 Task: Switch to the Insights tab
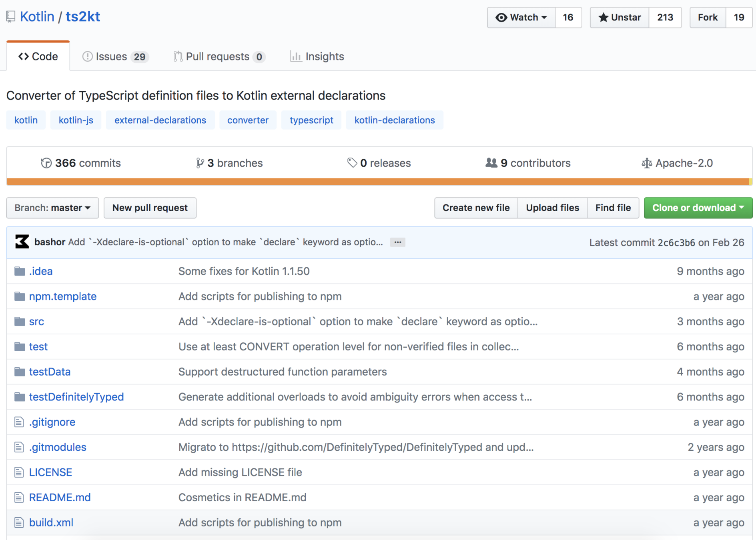(x=317, y=56)
